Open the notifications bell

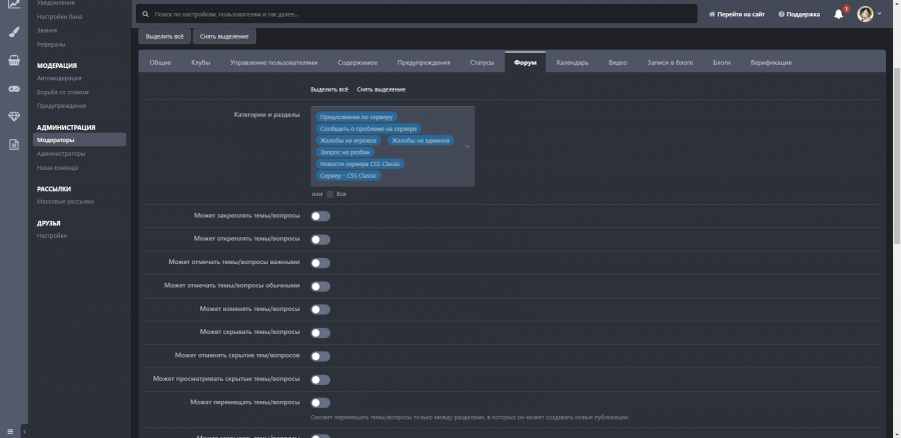click(x=838, y=14)
